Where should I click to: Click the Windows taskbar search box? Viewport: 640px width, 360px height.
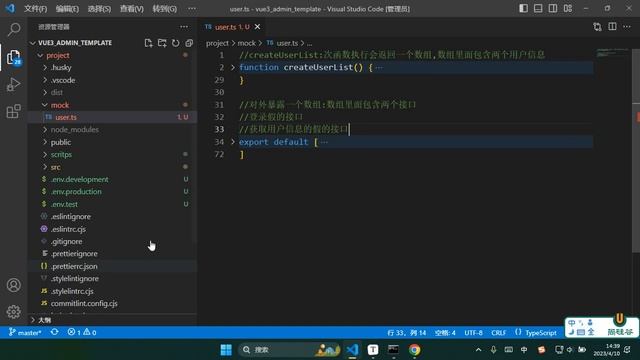click(x=289, y=350)
